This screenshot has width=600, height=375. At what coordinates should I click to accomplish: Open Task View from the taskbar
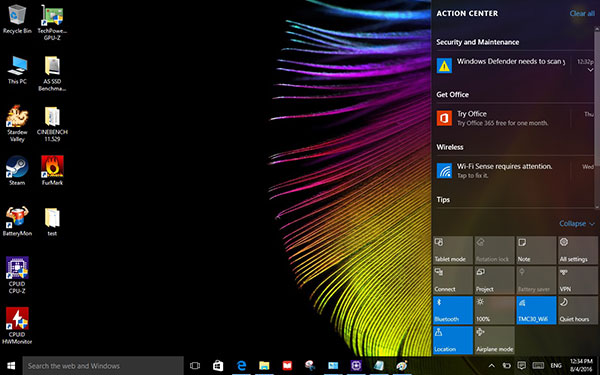tap(195, 366)
